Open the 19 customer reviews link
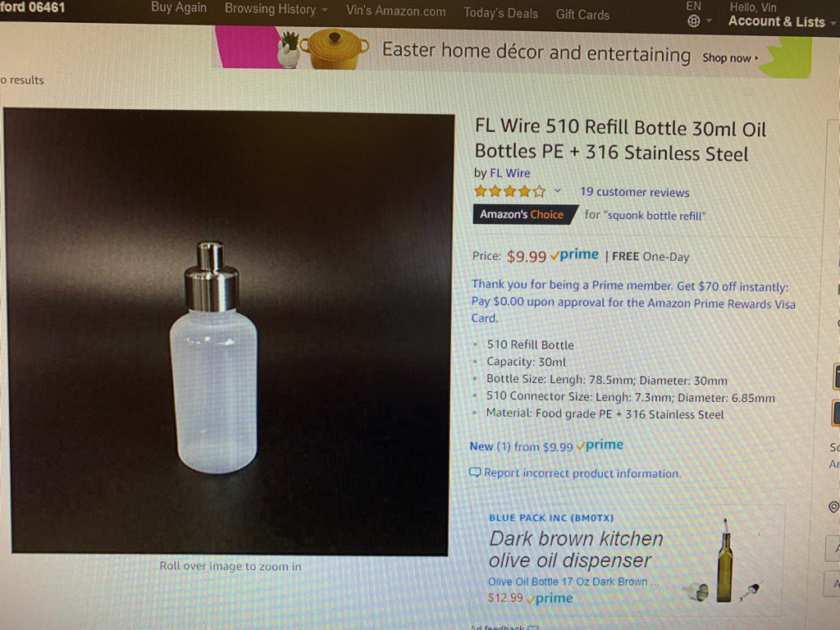840x630 pixels. pos(634,192)
